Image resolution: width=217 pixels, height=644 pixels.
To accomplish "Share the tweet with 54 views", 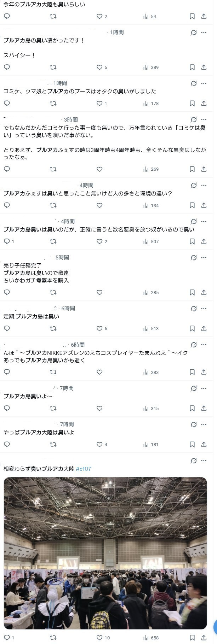I will [204, 16].
